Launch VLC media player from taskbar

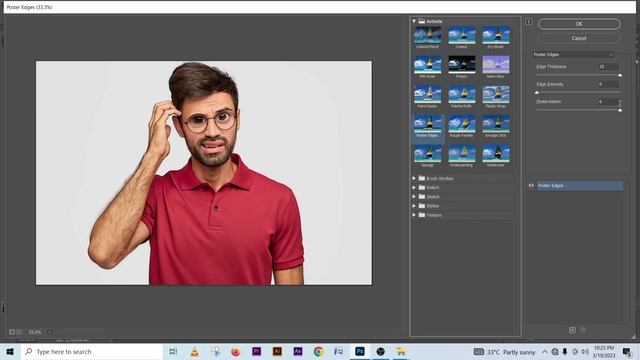click(194, 351)
